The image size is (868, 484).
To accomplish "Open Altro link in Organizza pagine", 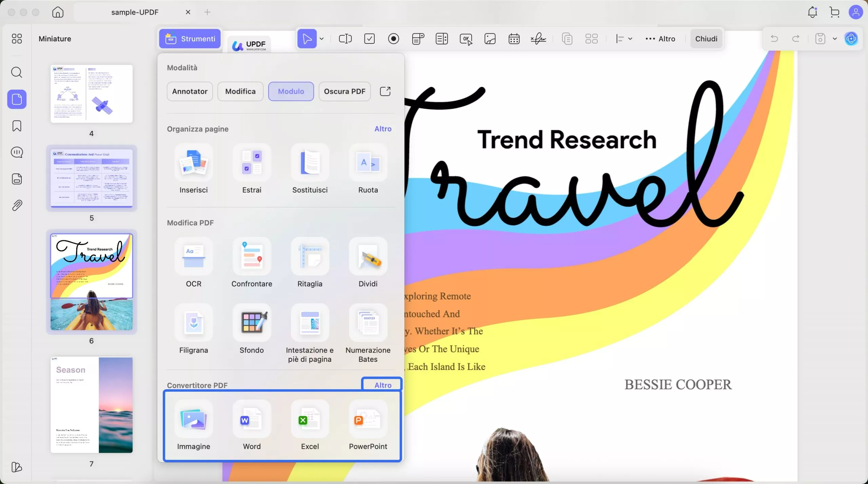I will coord(383,129).
